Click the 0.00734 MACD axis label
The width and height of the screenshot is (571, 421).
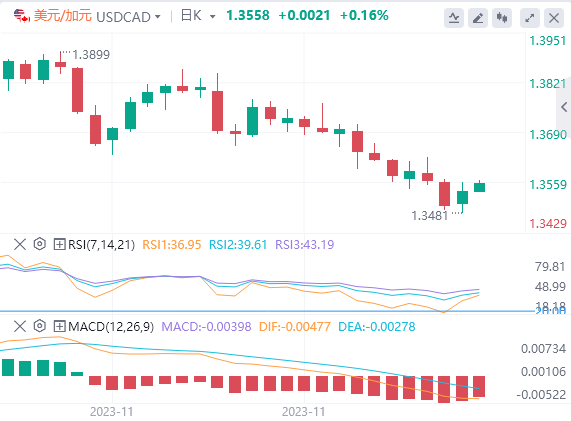[543, 349]
